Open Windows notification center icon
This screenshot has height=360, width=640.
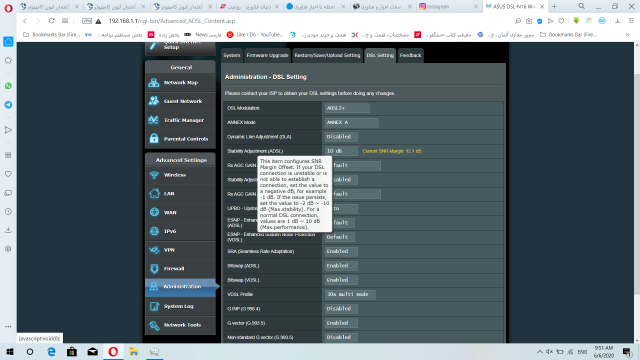[x=627, y=351]
